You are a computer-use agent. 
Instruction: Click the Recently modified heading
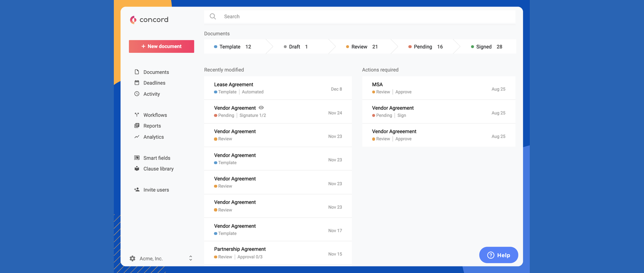[x=224, y=70]
